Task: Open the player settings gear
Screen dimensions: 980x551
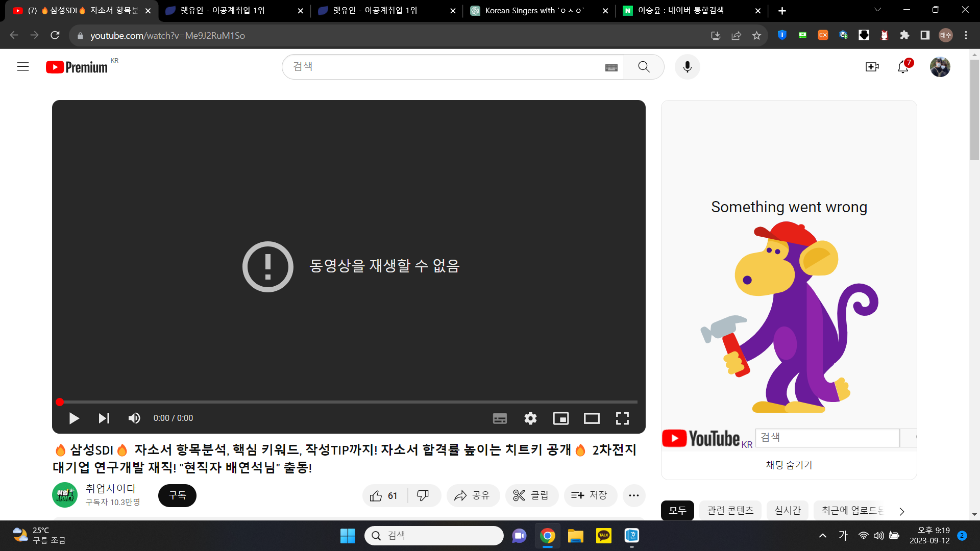Action: (530, 418)
